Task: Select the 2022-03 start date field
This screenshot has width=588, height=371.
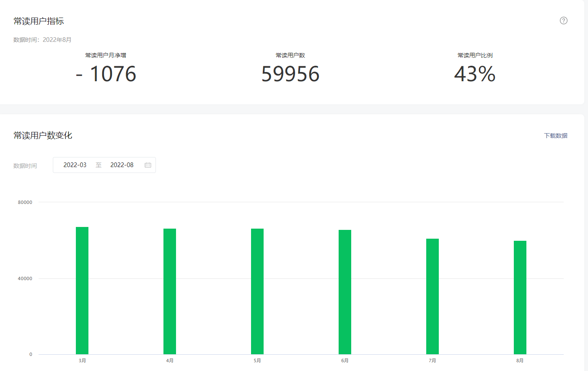Action: (x=75, y=165)
